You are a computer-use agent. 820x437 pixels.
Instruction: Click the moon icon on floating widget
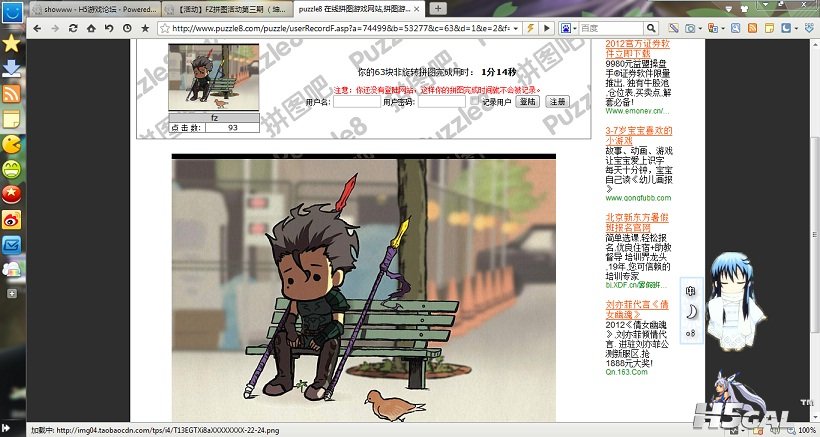pyautogui.click(x=691, y=311)
